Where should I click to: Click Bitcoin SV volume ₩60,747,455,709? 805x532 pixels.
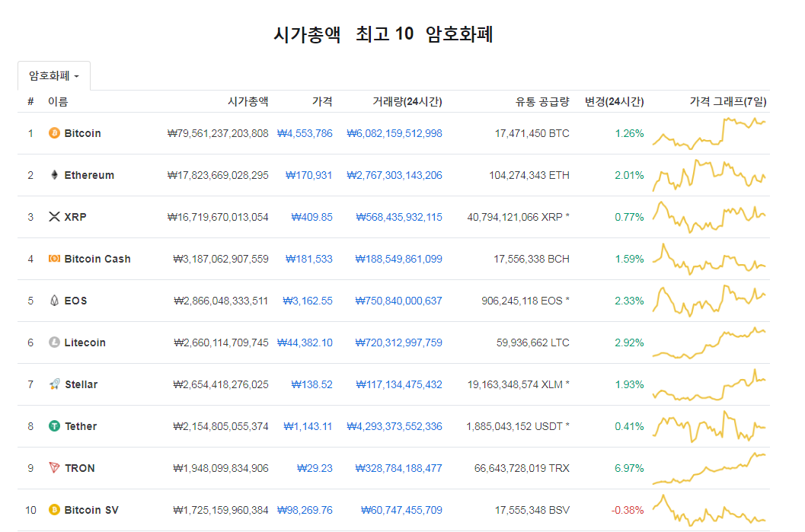click(x=401, y=510)
